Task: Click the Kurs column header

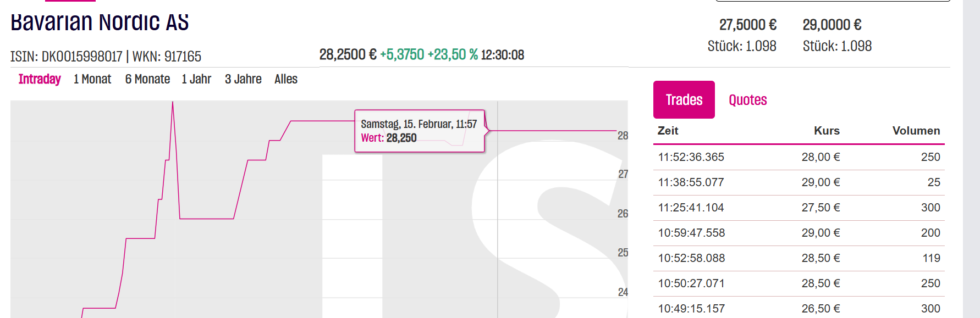Action: pyautogui.click(x=827, y=131)
